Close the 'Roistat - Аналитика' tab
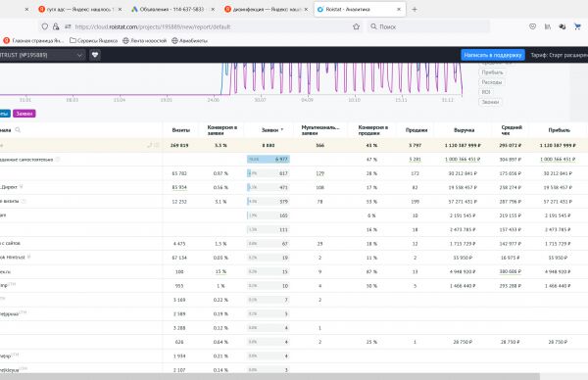Screen dimensions: 588x380 [399, 10]
